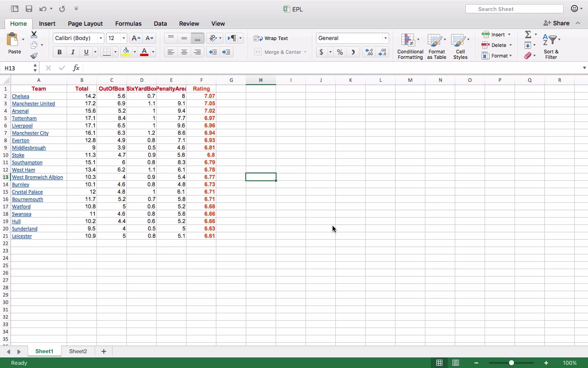Viewport: 588px width, 368px height.
Task: Increase decimal places
Action: pyautogui.click(x=369, y=52)
